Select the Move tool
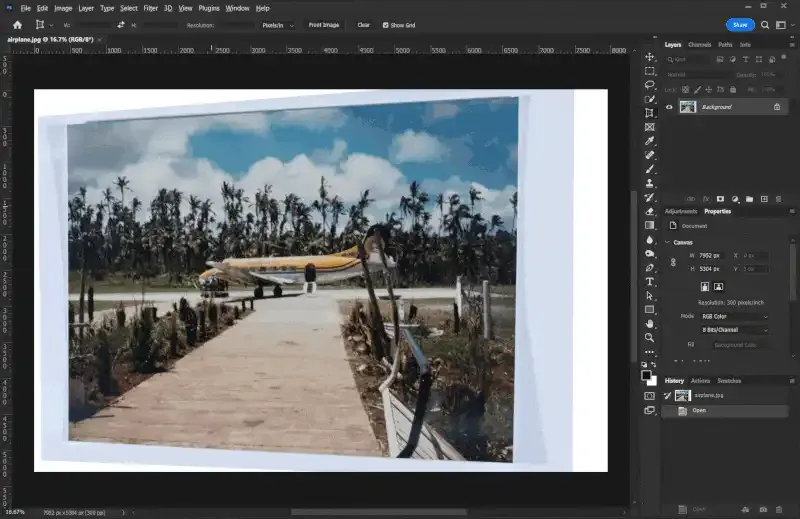The width and height of the screenshot is (800, 519). click(649, 57)
